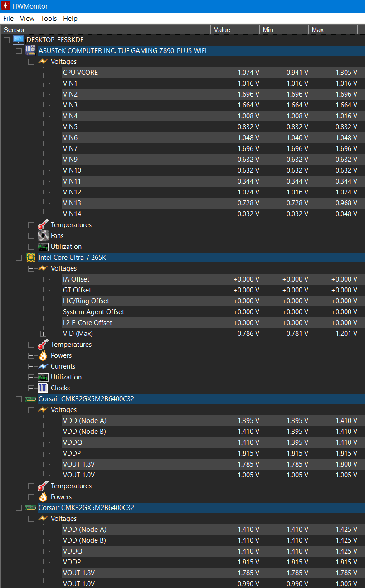Select the CPU VCORE row

(x=213, y=73)
